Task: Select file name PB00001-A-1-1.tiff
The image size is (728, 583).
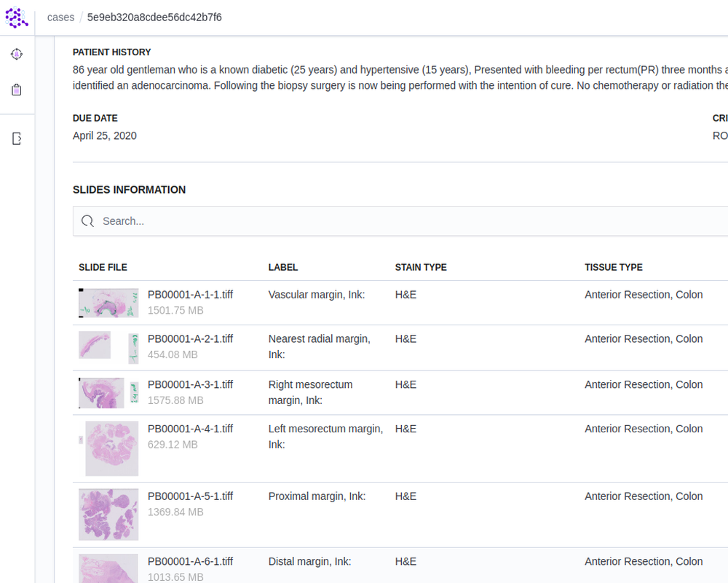Action: click(190, 295)
